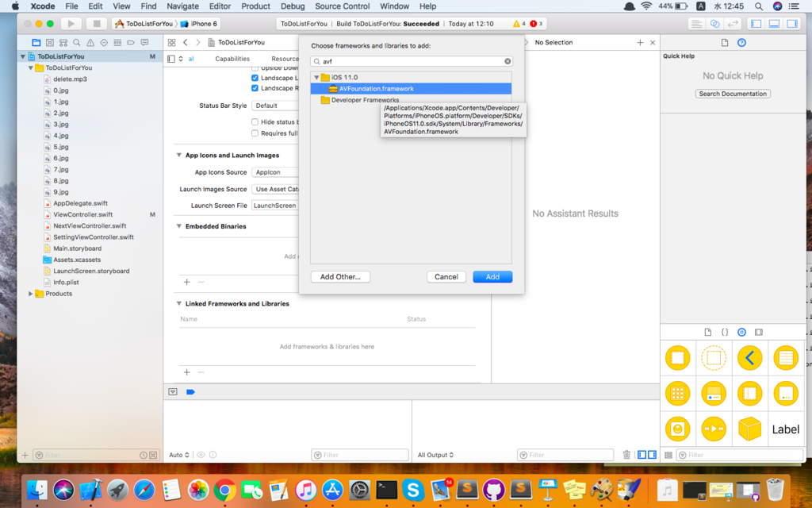This screenshot has height=508, width=812.
Task: Show the Project navigator
Action: click(x=36, y=43)
